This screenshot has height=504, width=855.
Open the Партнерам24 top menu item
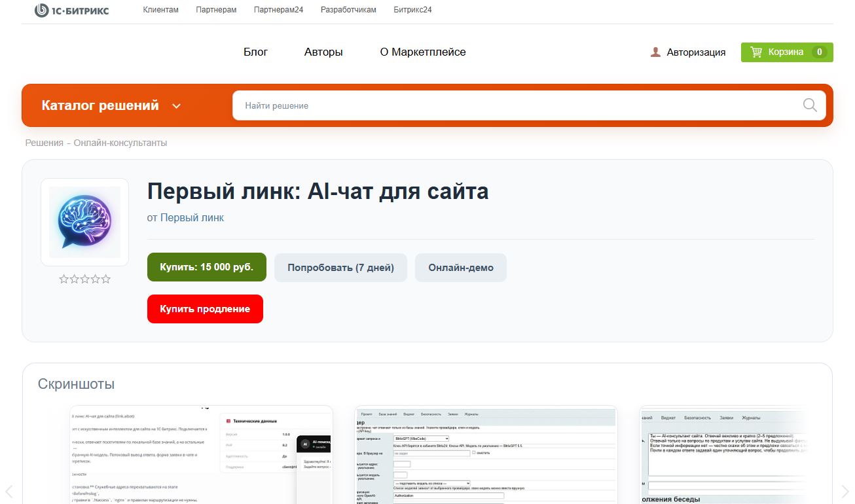coord(278,10)
